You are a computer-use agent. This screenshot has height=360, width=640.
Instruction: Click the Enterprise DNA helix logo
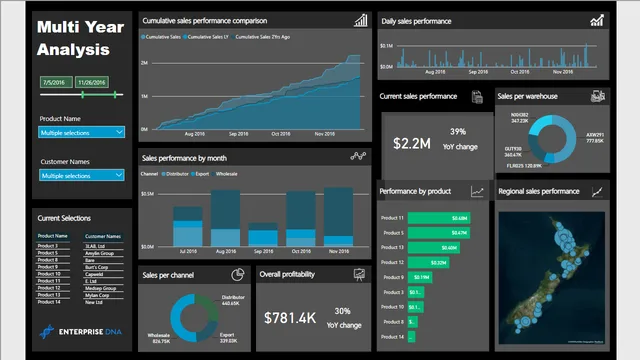coord(47,331)
